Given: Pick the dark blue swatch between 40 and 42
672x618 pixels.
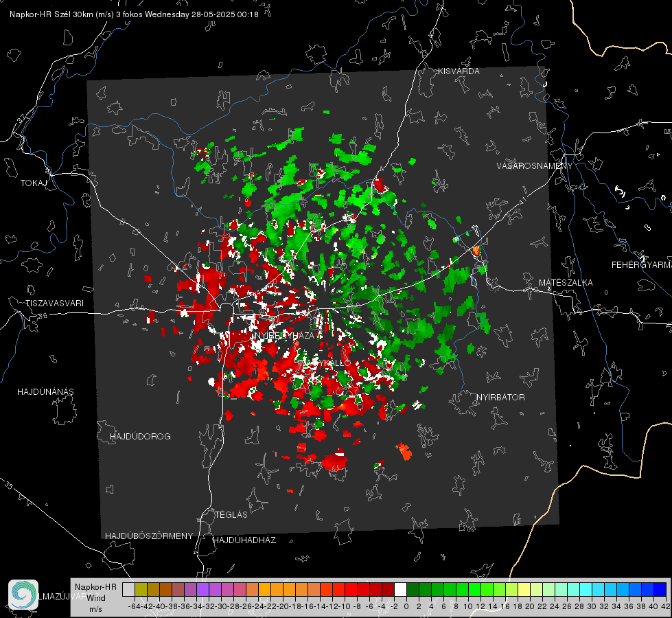Looking at the screenshot, I should [x=660, y=589].
